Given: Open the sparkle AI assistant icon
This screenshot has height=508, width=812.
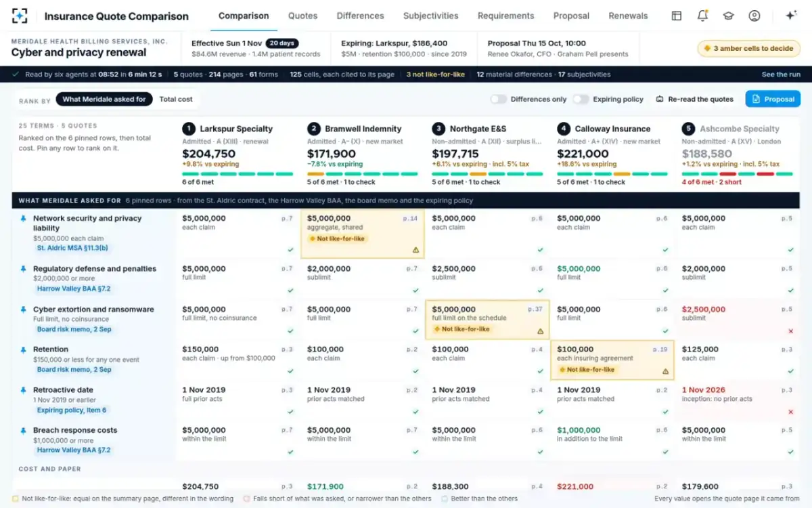Looking at the screenshot, I should [x=790, y=16].
